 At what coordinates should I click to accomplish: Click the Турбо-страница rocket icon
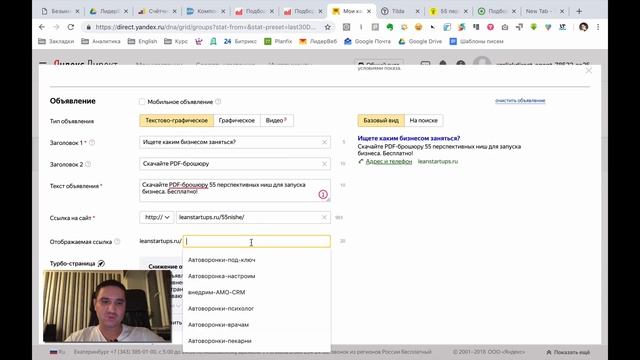101,264
